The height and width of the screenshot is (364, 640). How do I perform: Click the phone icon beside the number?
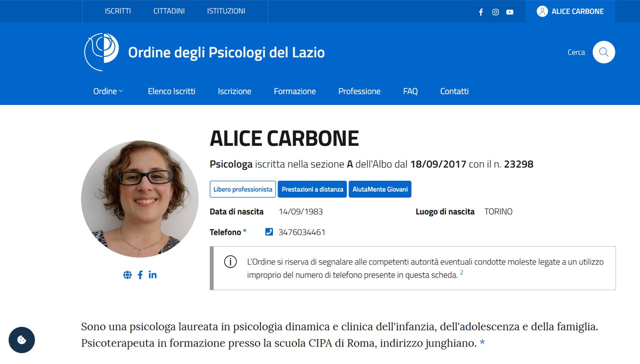point(269,232)
